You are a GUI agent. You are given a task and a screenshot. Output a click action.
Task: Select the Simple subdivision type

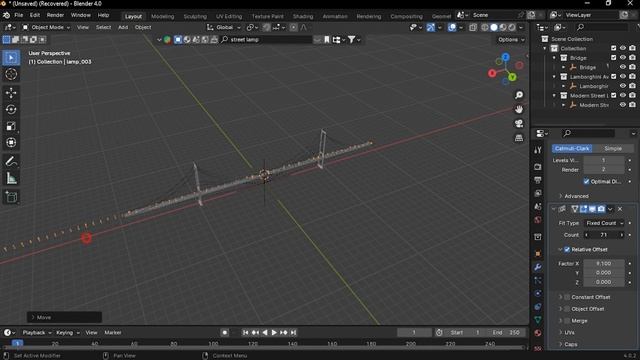(613, 149)
